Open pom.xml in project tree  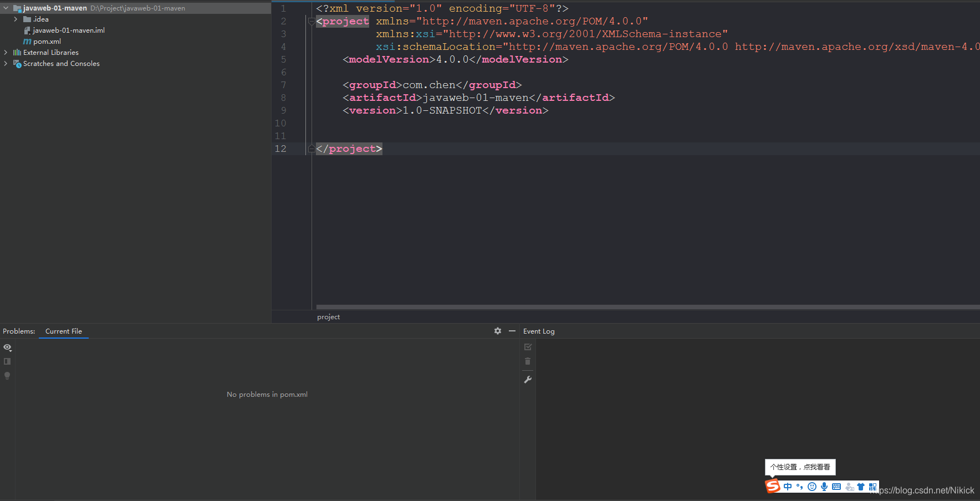(47, 42)
